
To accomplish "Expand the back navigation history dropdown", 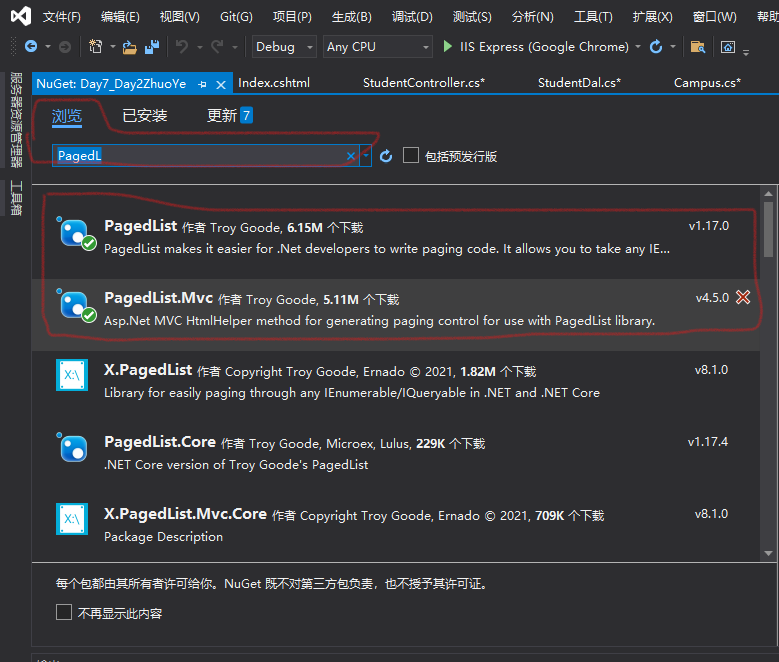I will click(x=48, y=47).
